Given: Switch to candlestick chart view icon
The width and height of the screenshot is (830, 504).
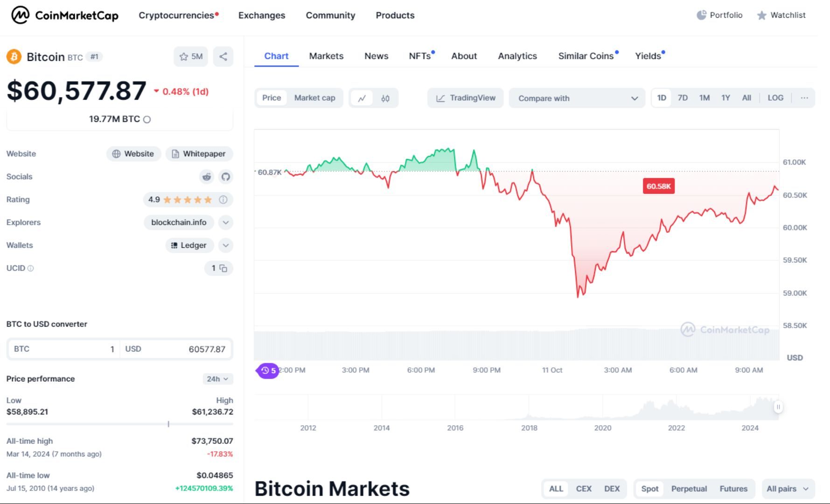Looking at the screenshot, I should [x=385, y=98].
